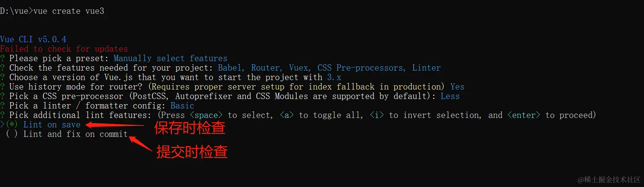Click the question mark before 'Pick a linter'

pos(2,106)
